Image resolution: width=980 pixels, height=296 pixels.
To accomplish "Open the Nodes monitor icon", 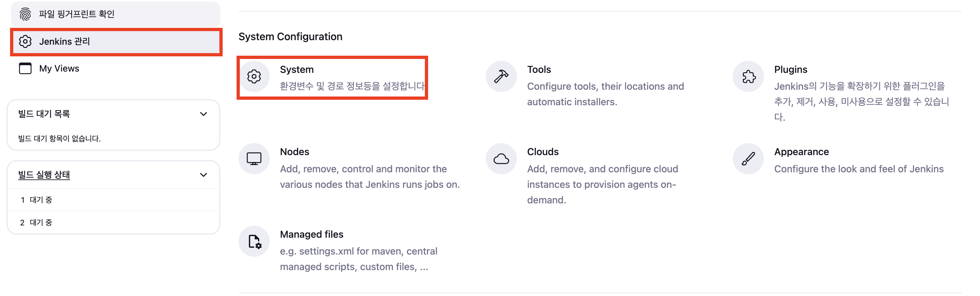I will pos(254,159).
